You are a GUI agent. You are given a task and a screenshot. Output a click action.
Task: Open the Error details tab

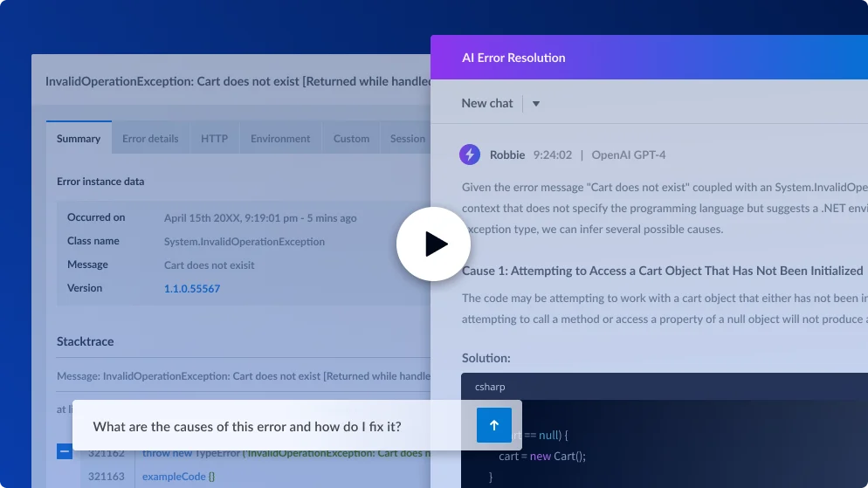pos(150,138)
